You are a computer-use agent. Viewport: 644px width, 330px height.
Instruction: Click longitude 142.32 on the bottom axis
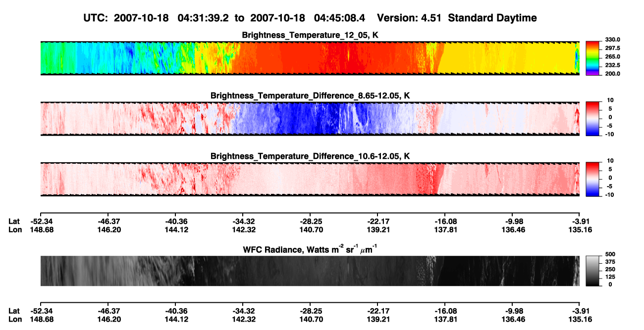point(243,319)
